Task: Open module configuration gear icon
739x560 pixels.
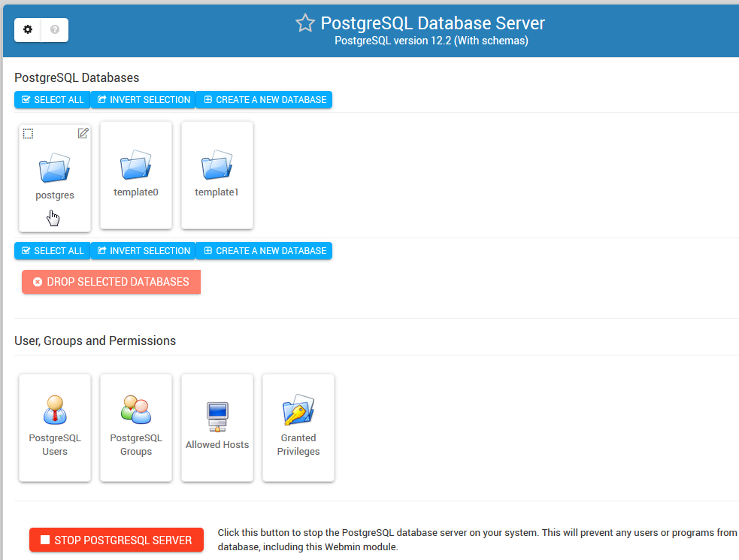Action: pos(28,30)
